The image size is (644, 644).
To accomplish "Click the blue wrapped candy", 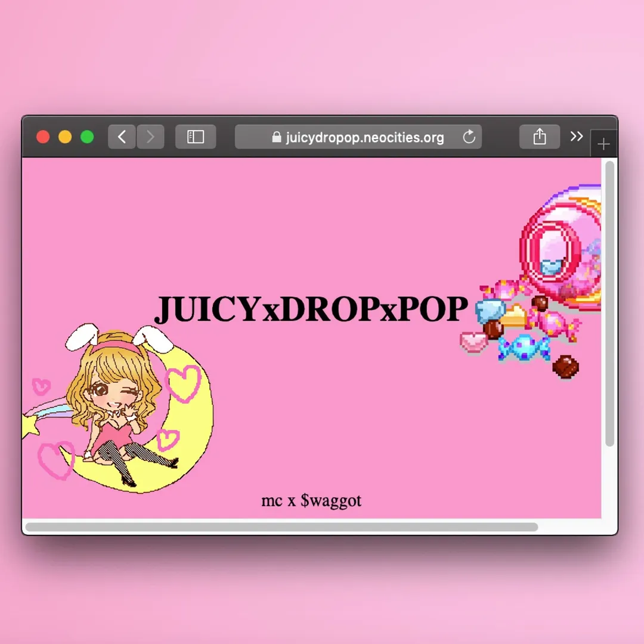I will tap(524, 347).
